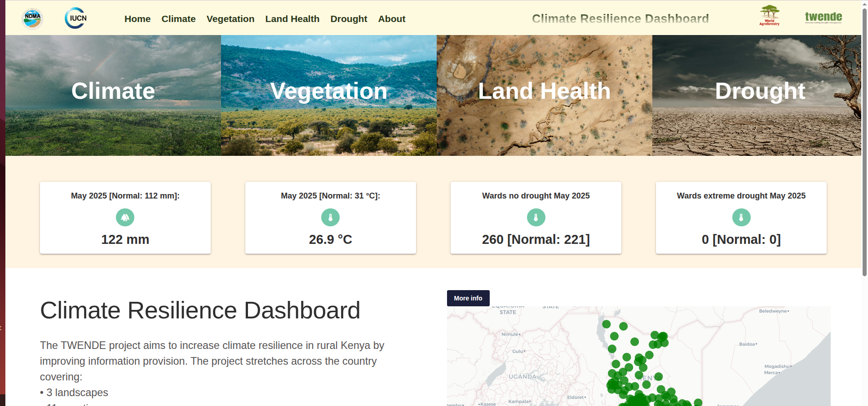Screen dimensions: 868x406
Task: Select the 26.9 °C temperature value
Action: coord(331,239)
